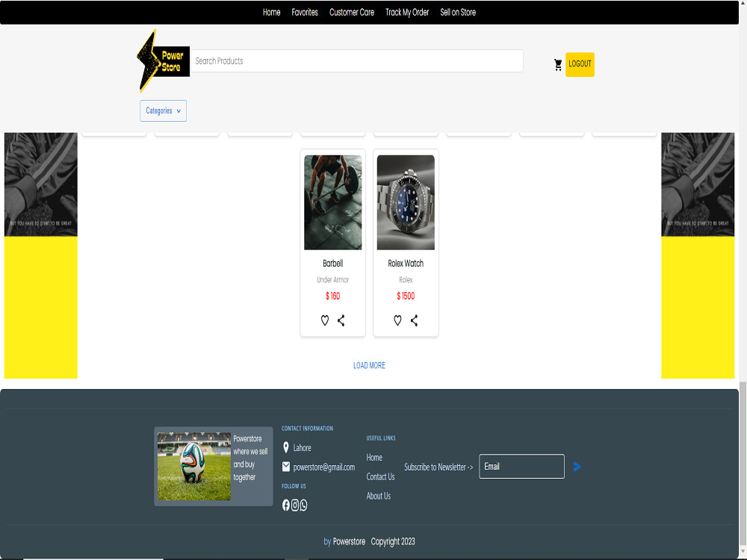Click Powerstore link in copyright line

click(349, 541)
